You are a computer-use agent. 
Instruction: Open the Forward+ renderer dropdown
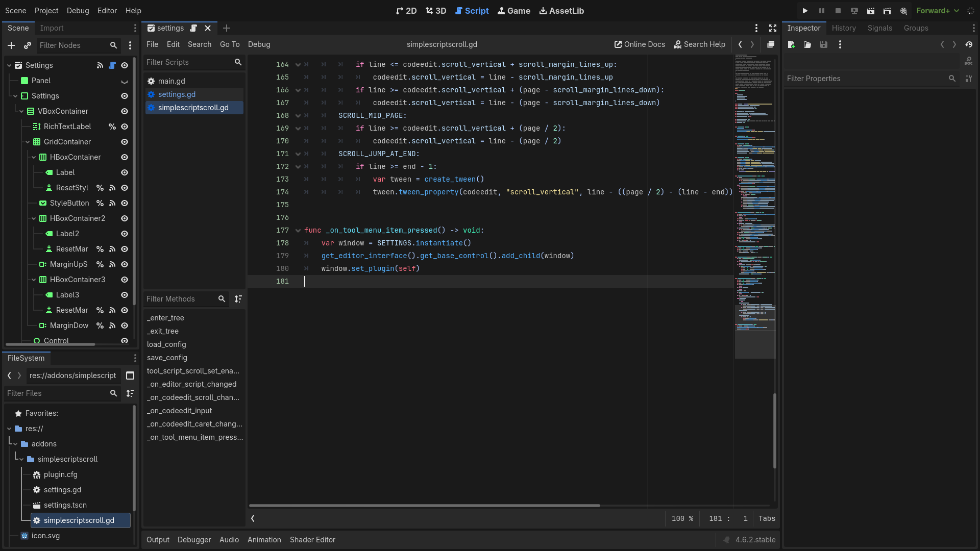938,11
